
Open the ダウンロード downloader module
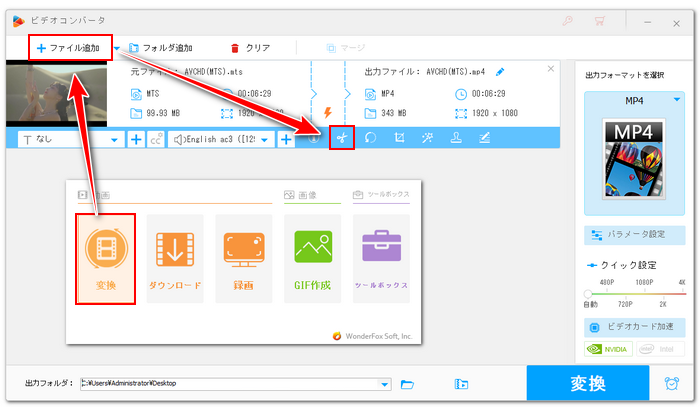pos(175,258)
